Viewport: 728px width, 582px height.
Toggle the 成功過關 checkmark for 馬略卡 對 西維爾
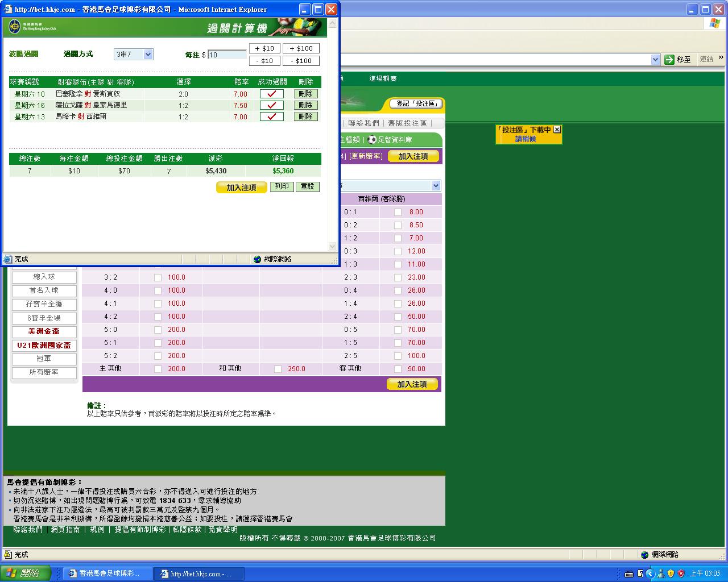(x=271, y=117)
